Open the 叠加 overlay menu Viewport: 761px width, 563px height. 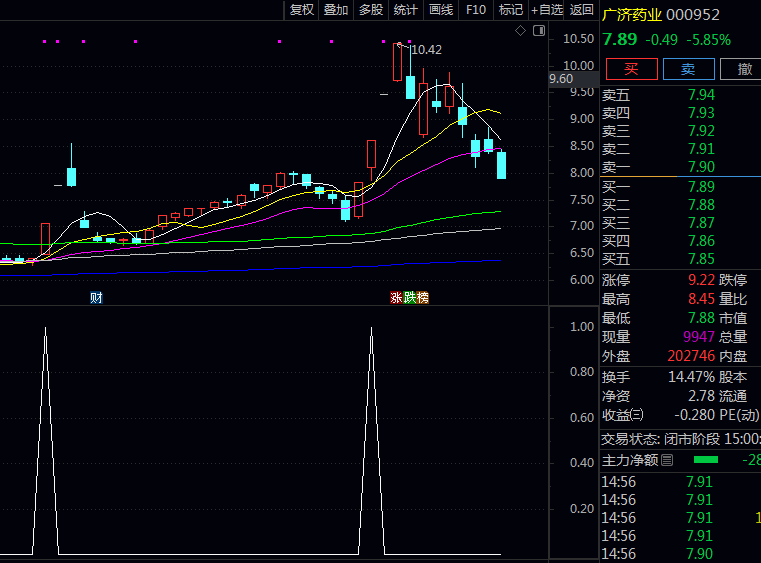pos(336,10)
